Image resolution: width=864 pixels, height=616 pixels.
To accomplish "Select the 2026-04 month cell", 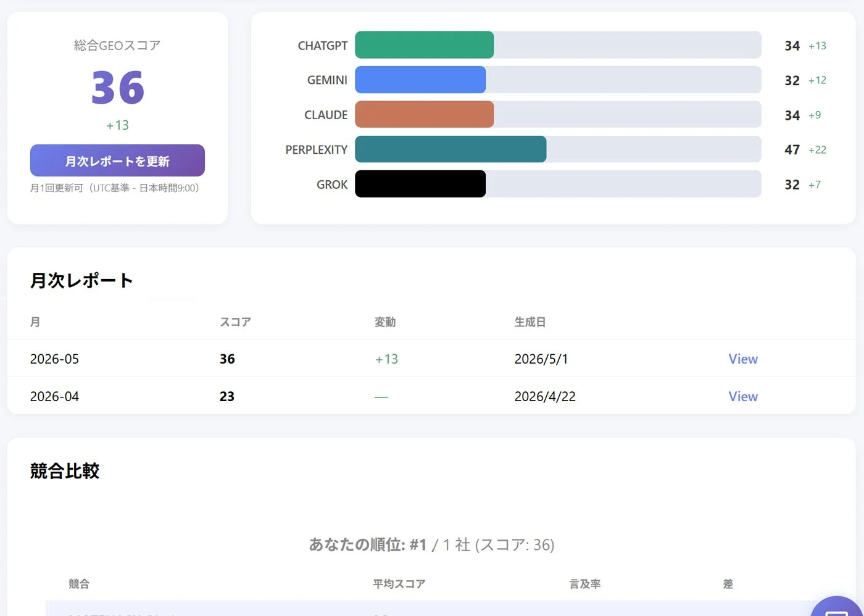I will (x=54, y=396).
